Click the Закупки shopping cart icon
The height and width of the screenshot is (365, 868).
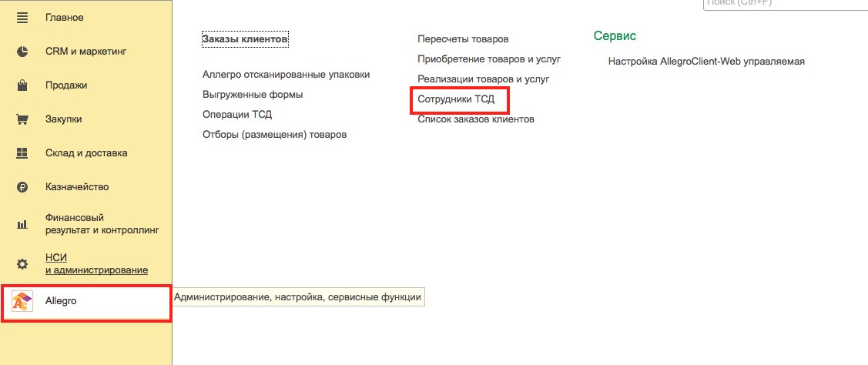click(22, 119)
